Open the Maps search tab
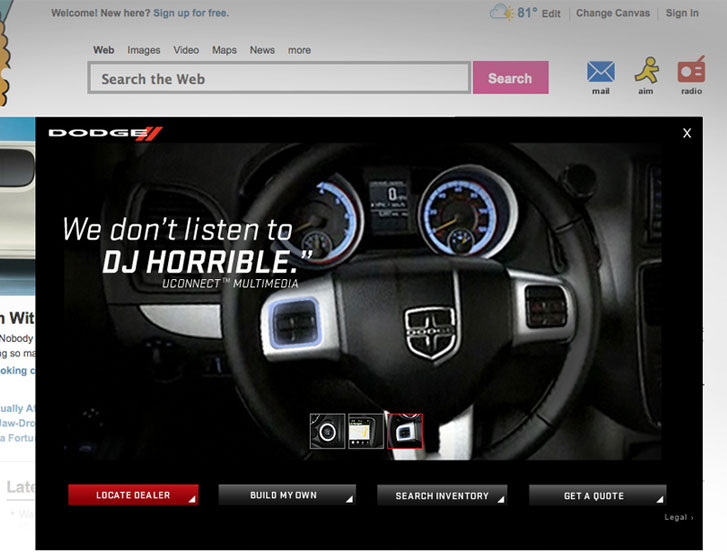 pyautogui.click(x=224, y=50)
